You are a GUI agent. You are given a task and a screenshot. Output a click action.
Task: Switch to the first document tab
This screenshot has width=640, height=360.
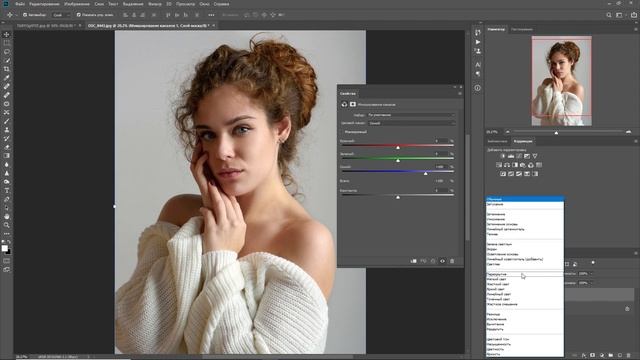pos(46,25)
